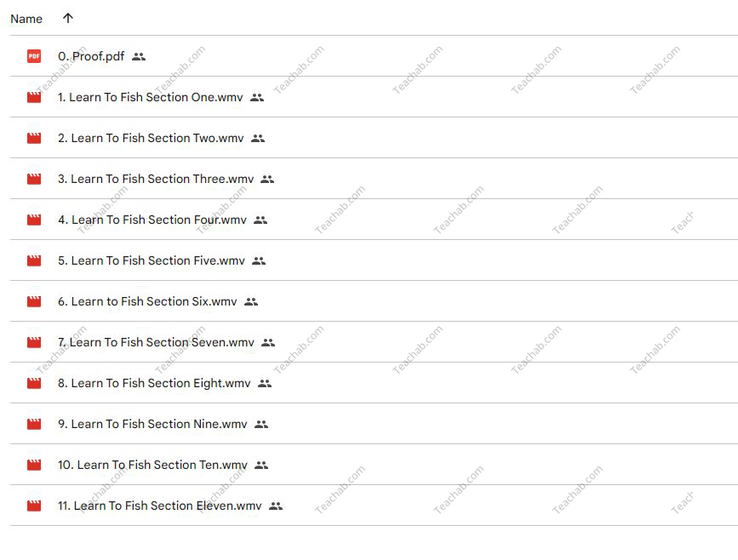
Task: Click the video icon beside Section Three.wmv
Action: click(x=34, y=179)
